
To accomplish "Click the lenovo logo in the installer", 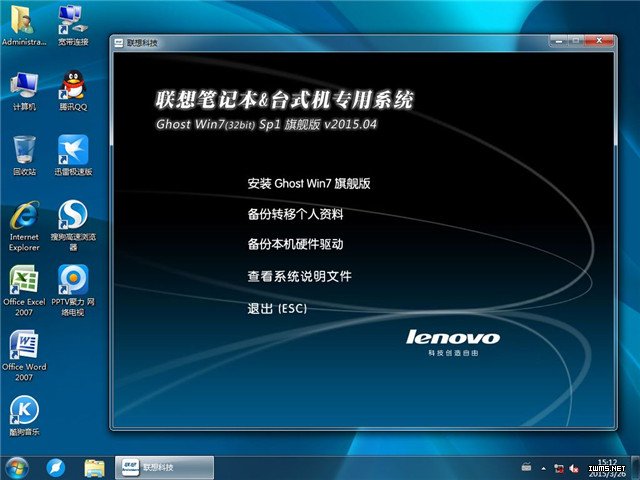I will point(453,338).
